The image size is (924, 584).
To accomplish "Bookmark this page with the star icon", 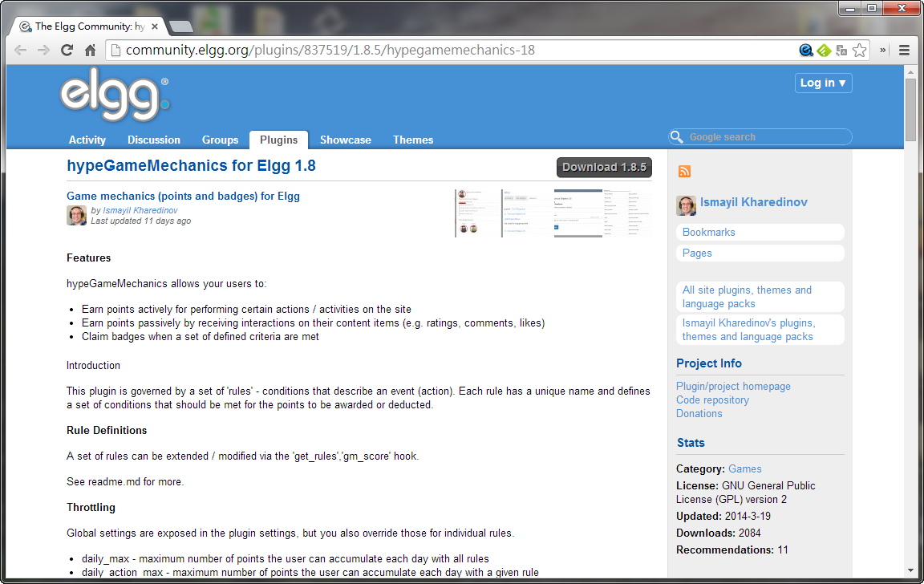I will [x=860, y=51].
